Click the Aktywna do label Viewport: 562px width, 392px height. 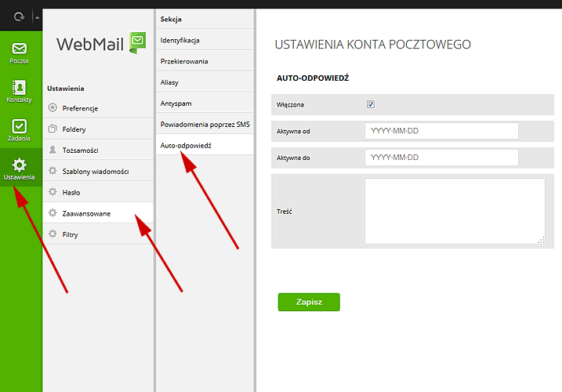coord(293,158)
